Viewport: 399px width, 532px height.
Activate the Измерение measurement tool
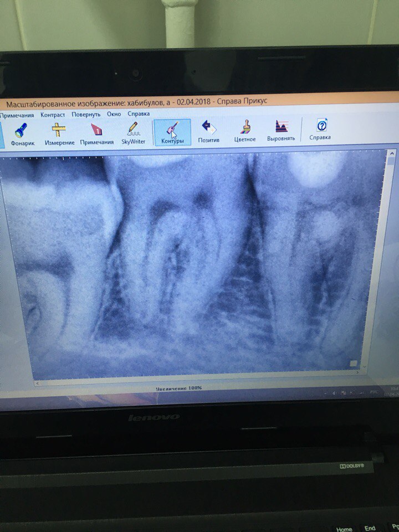(59, 134)
